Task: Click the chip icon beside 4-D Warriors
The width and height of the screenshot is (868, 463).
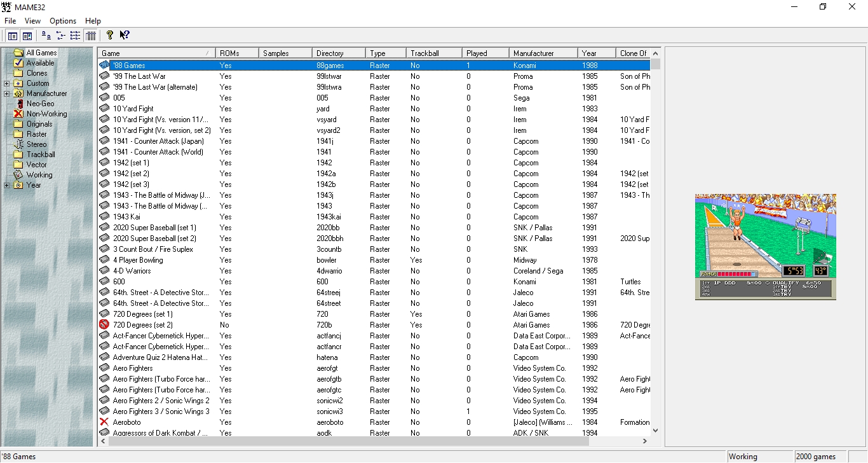Action: (105, 270)
